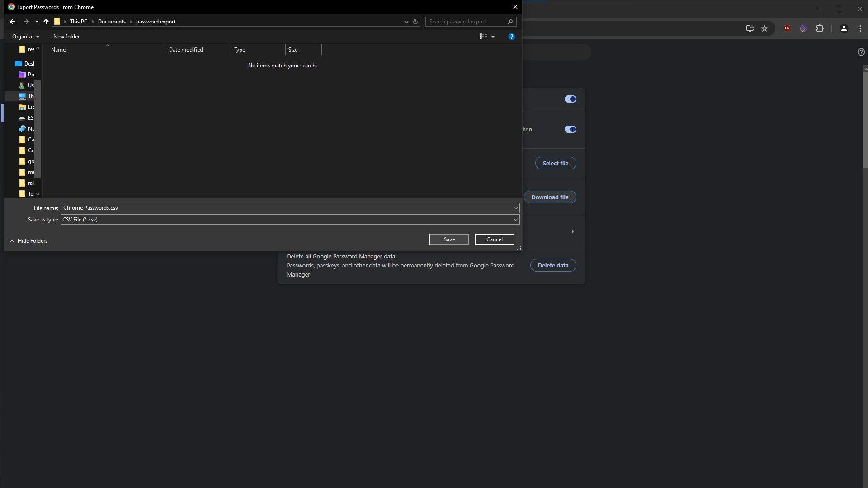
Task: Sort by Name column header
Action: tap(107, 50)
